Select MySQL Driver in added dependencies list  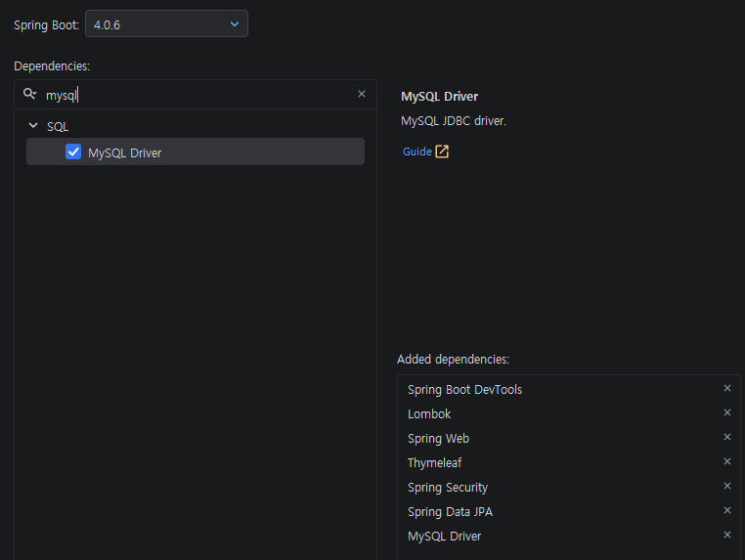(x=444, y=537)
